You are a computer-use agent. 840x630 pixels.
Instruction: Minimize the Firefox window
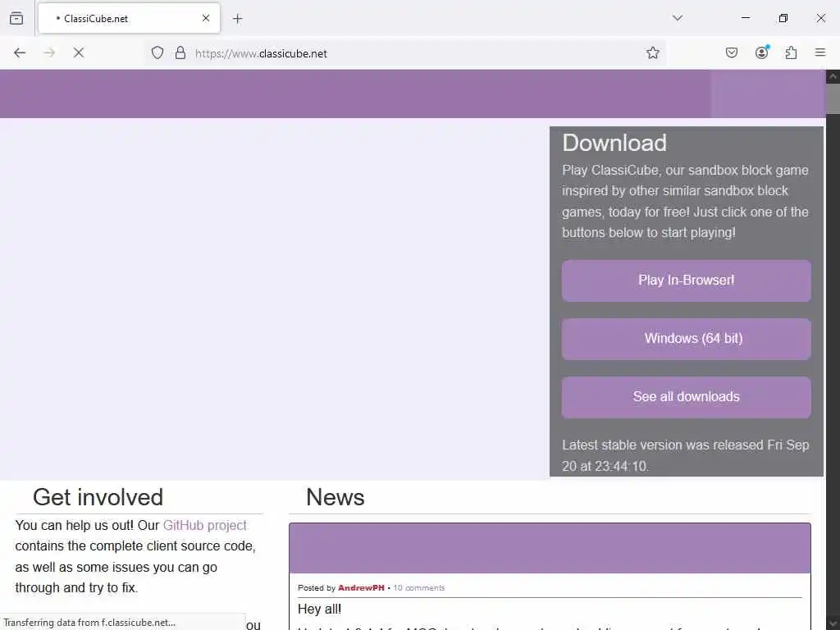point(745,18)
